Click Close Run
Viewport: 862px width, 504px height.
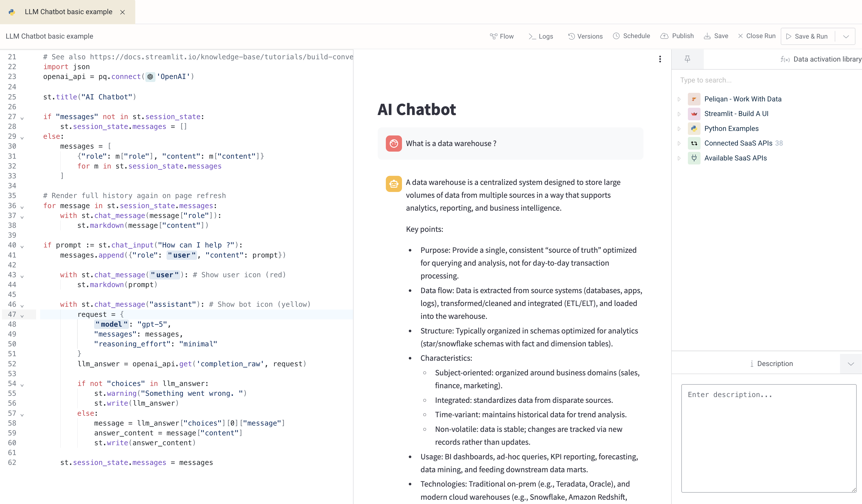[757, 36]
